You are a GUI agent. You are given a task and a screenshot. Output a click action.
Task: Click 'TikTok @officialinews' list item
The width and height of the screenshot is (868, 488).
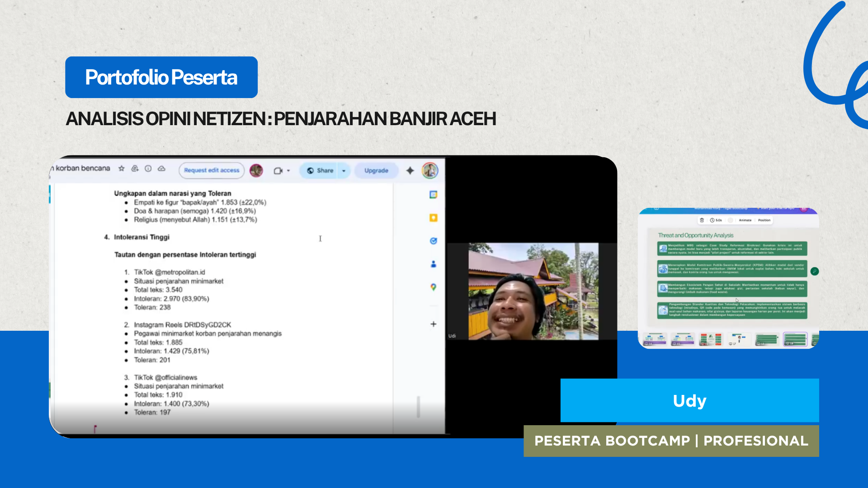[x=165, y=377]
